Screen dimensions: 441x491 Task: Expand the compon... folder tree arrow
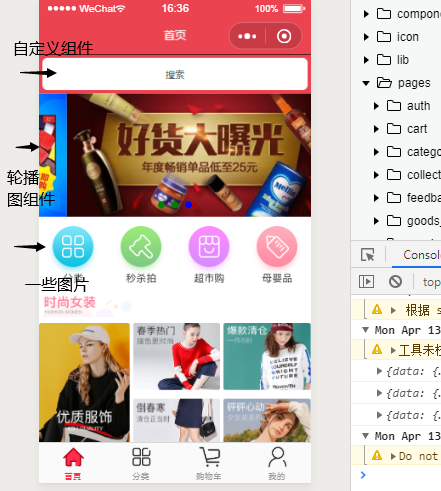point(366,14)
